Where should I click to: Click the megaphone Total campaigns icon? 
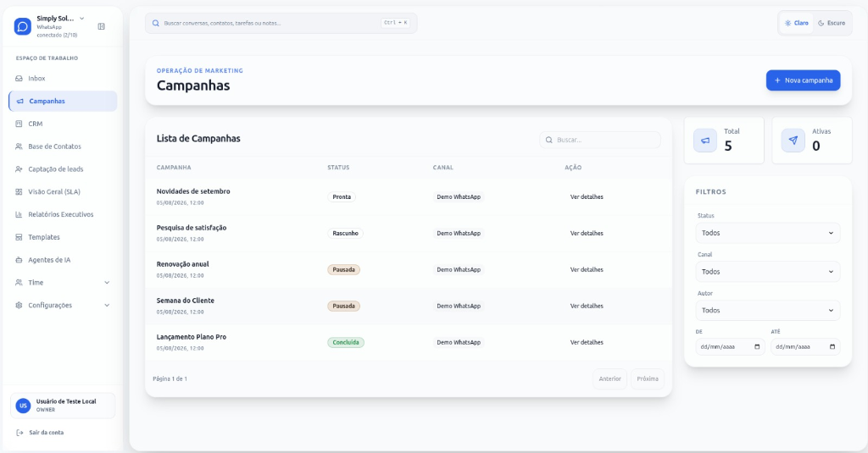tap(705, 141)
